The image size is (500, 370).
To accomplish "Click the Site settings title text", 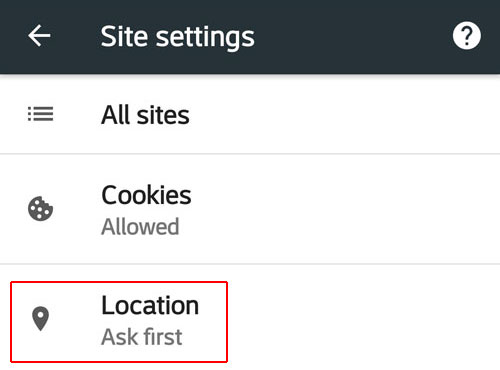I will [178, 37].
